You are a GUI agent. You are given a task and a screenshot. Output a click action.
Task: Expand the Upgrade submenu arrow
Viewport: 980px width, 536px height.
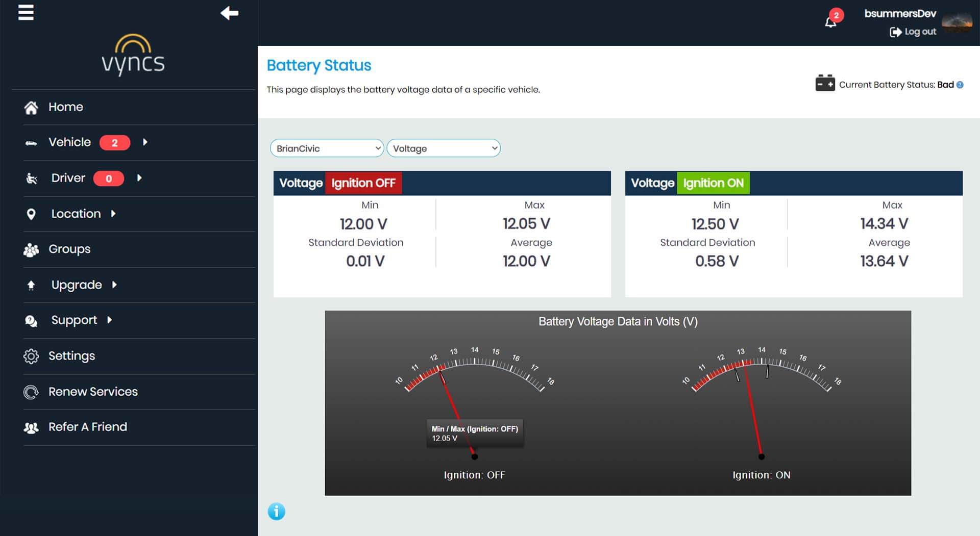[x=114, y=285]
